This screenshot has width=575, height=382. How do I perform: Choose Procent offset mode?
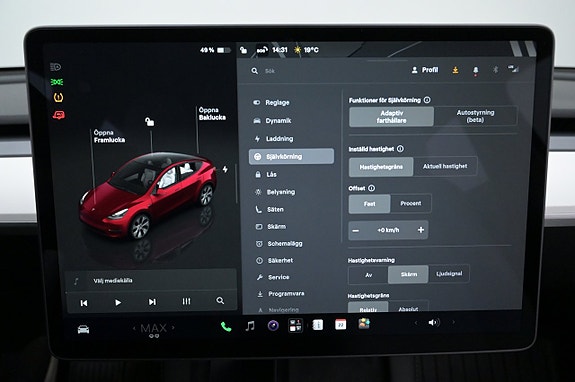coord(411,203)
